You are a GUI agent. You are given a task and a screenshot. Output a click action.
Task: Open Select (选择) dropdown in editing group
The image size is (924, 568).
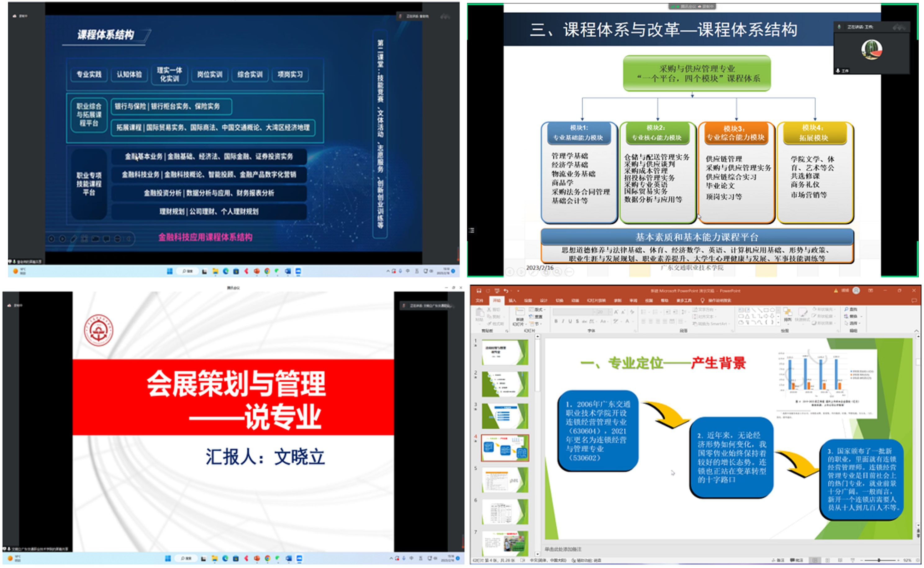(x=852, y=323)
